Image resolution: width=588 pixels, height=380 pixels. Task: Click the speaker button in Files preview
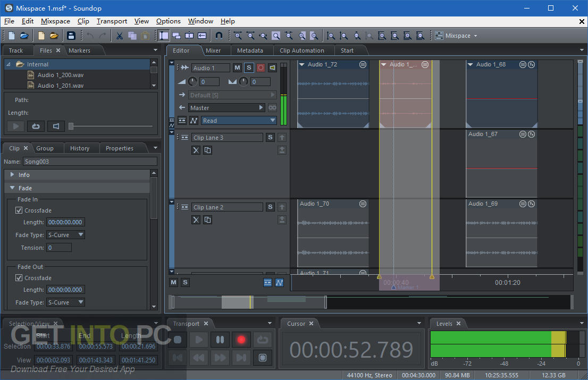tap(56, 126)
